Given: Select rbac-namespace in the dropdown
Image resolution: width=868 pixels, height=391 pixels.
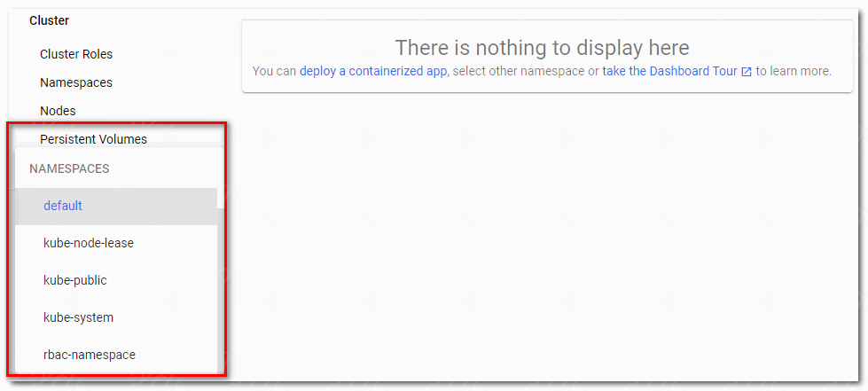Looking at the screenshot, I should (x=90, y=355).
